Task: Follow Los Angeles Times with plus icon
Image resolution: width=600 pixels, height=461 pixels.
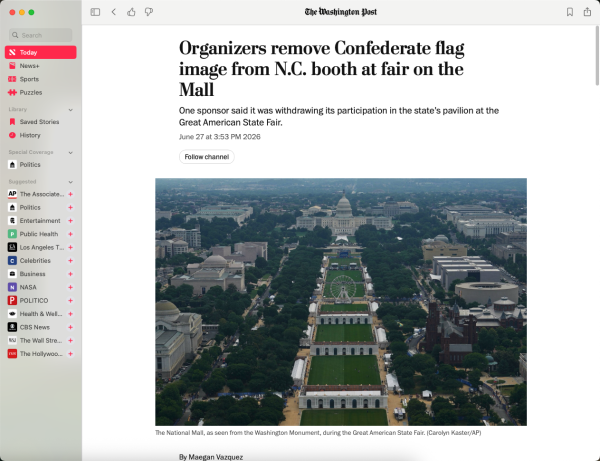Action: tap(70, 248)
